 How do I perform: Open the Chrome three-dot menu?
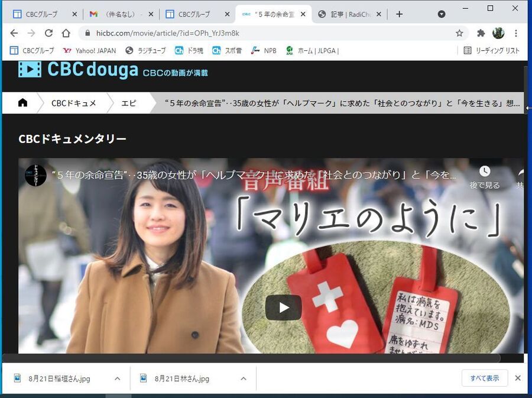516,33
